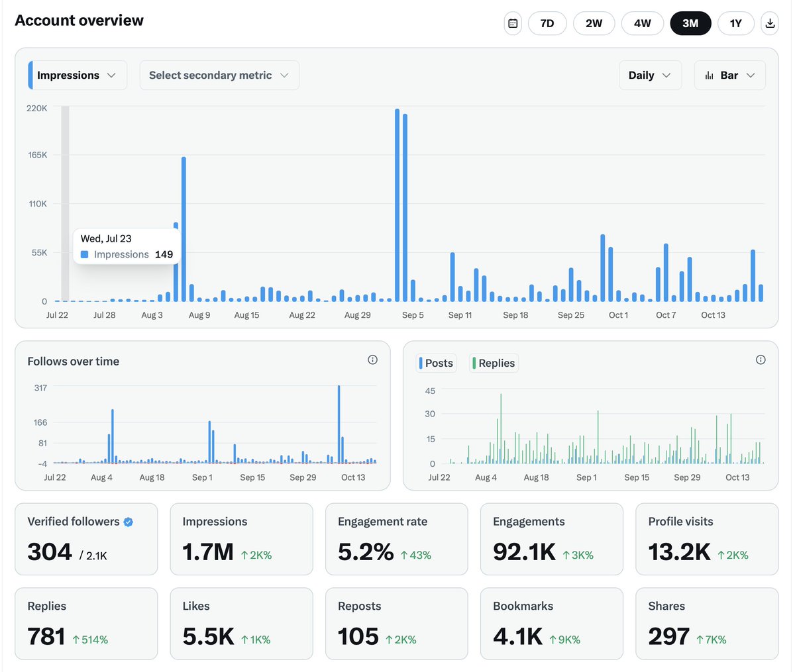Click the bar chart icon in Bar selector
This screenshot has width=795, height=672.
point(709,75)
